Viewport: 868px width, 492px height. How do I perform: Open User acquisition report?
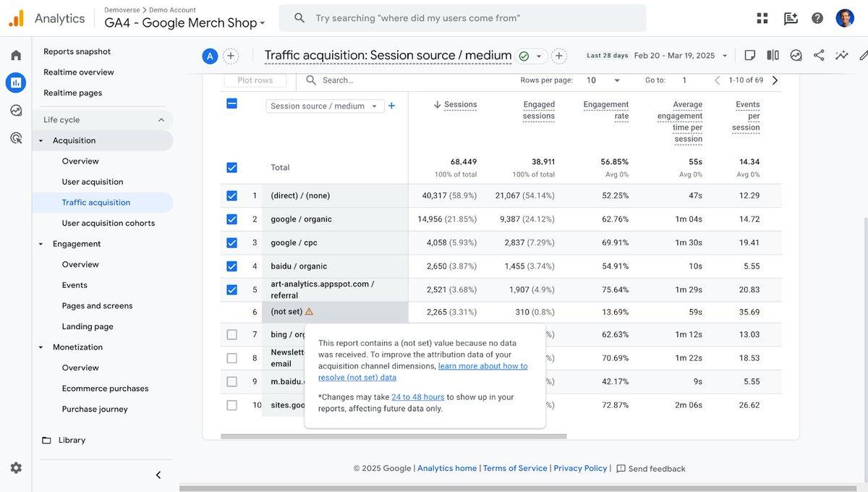[x=93, y=182]
